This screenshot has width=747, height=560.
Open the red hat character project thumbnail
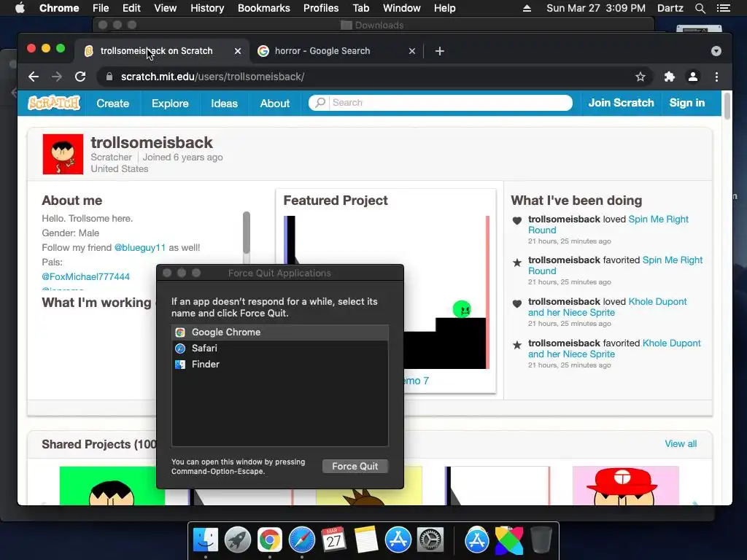pyautogui.click(x=625, y=486)
